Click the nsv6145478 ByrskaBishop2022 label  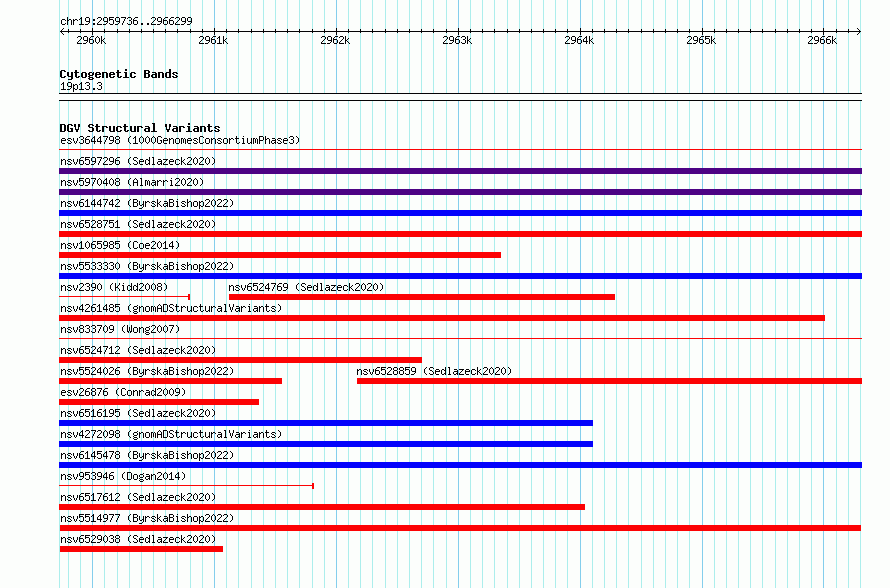pyautogui.click(x=147, y=455)
